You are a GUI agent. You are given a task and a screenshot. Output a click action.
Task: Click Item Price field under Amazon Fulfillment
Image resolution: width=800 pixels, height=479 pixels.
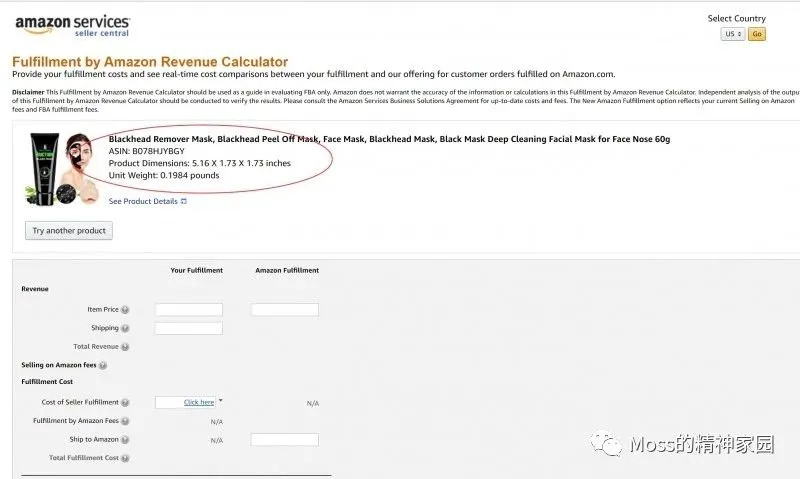click(x=285, y=309)
